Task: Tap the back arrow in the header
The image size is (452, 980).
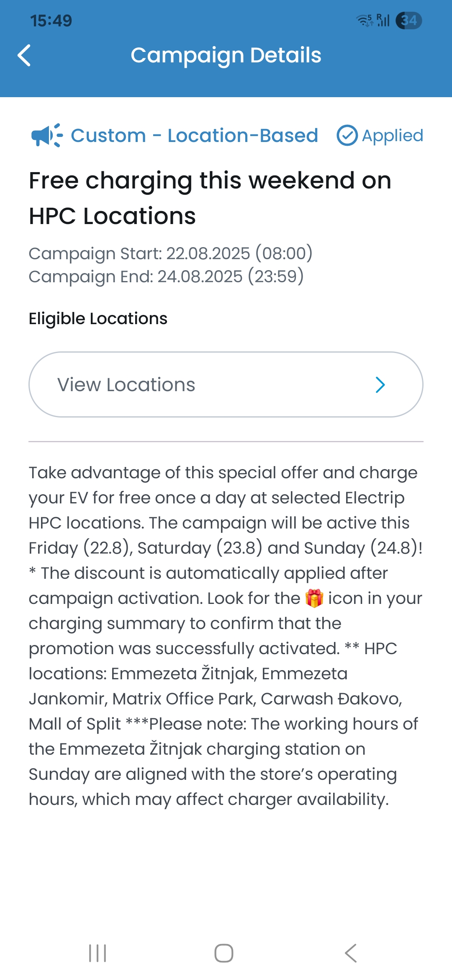Action: tap(24, 55)
